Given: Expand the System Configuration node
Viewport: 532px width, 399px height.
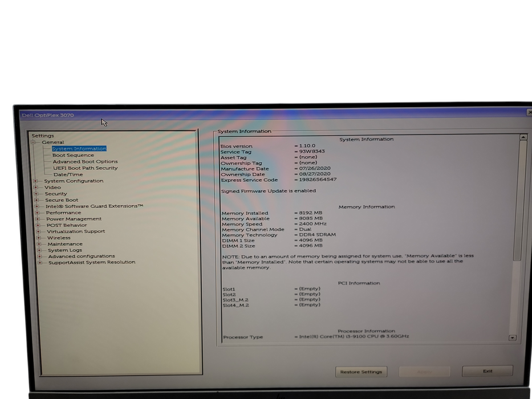Looking at the screenshot, I should [x=35, y=181].
